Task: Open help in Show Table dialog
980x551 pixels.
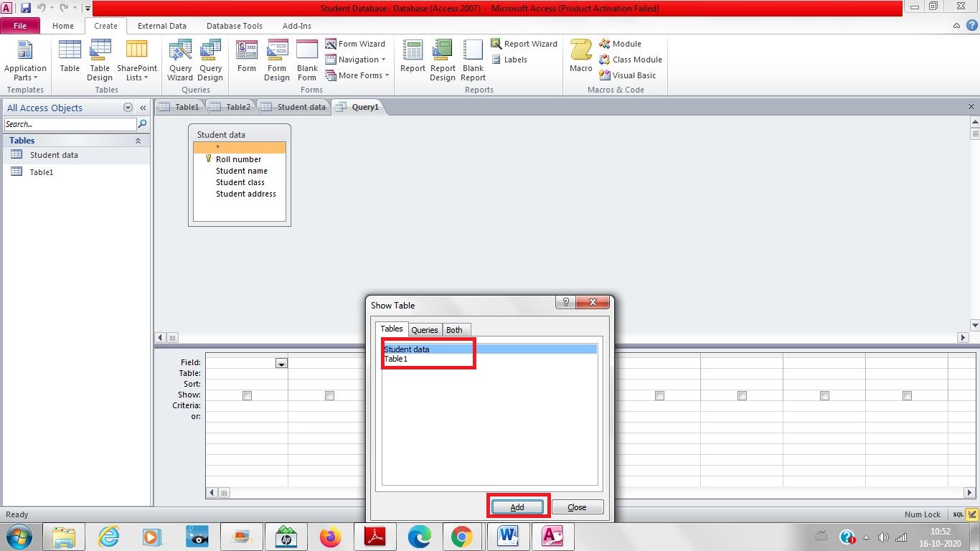Action: [x=565, y=302]
